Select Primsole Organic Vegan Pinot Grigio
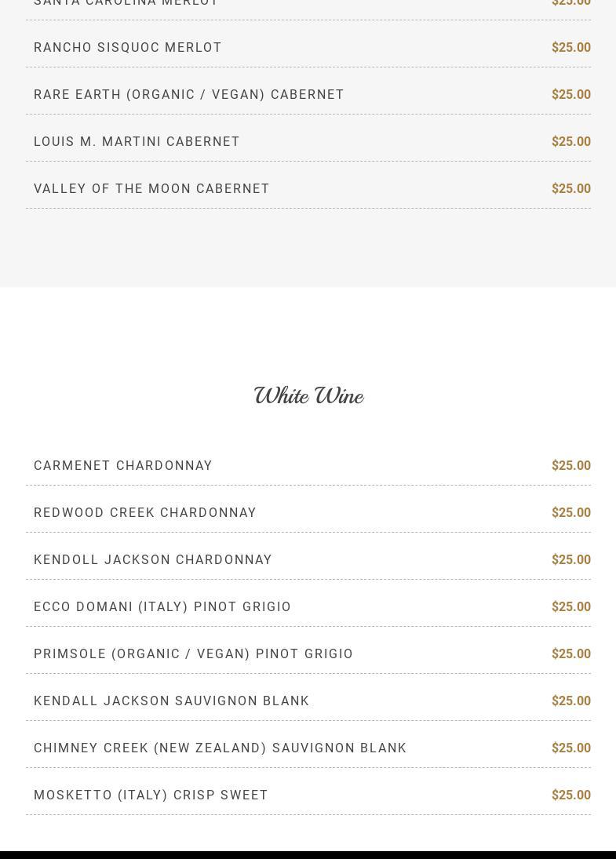616x859 pixels. 194,654
